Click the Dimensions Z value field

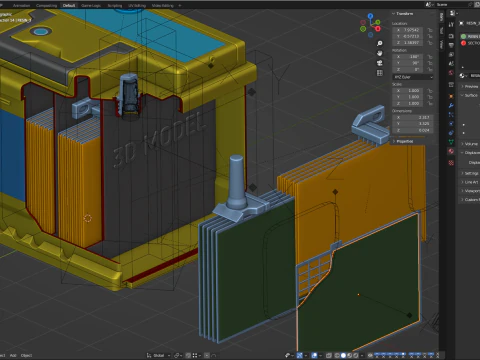click(x=413, y=130)
